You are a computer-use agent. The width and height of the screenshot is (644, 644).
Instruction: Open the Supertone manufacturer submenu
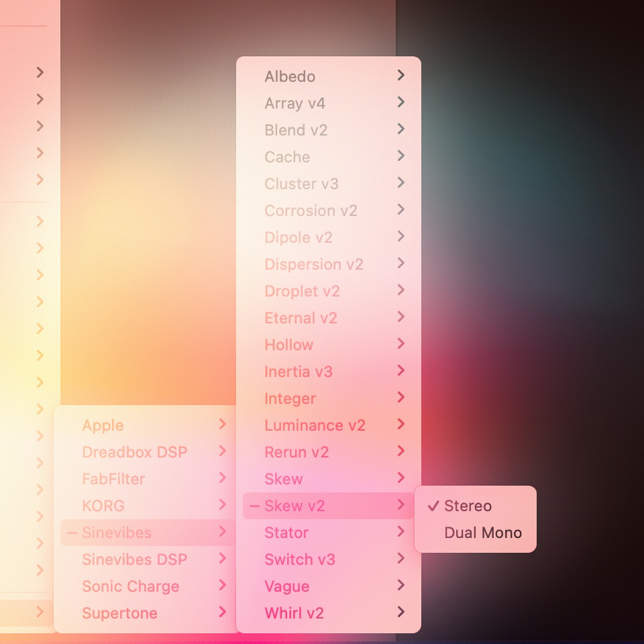pos(148,613)
